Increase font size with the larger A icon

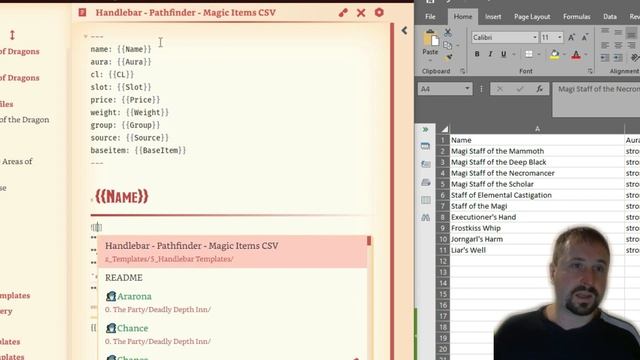(571, 38)
